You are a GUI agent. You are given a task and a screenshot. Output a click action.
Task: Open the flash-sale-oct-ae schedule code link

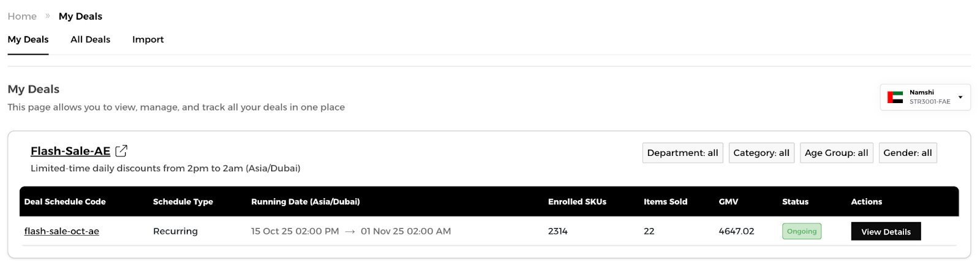click(62, 231)
